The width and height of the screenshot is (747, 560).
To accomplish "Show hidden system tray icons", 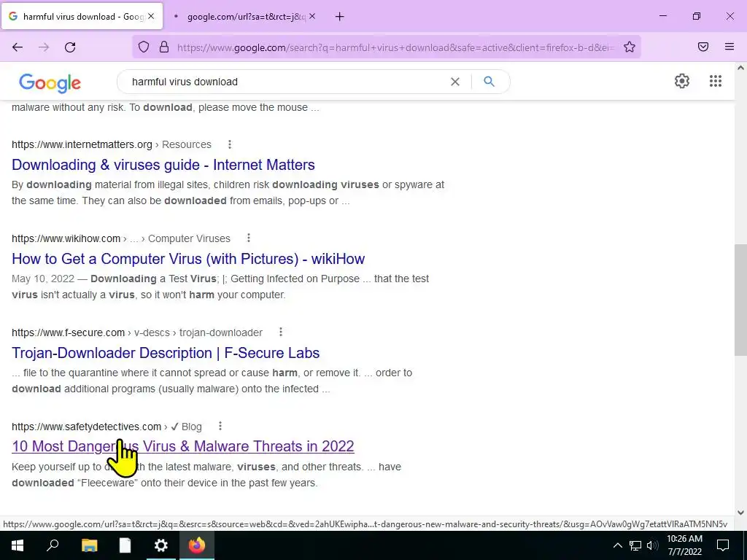I will point(617,545).
